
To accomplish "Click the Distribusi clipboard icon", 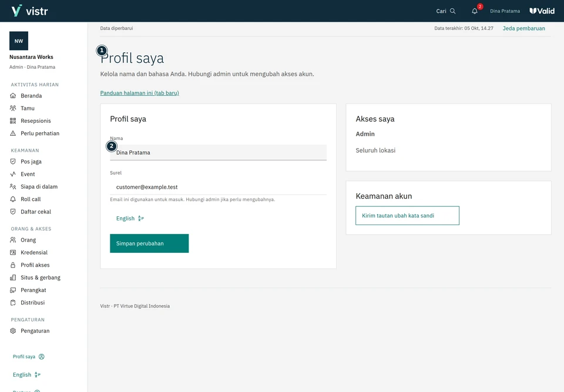I will click(x=13, y=303).
